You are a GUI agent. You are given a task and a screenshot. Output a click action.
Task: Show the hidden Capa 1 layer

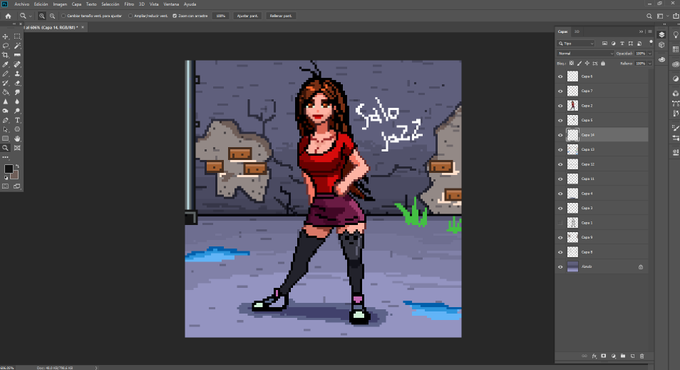coord(560,223)
